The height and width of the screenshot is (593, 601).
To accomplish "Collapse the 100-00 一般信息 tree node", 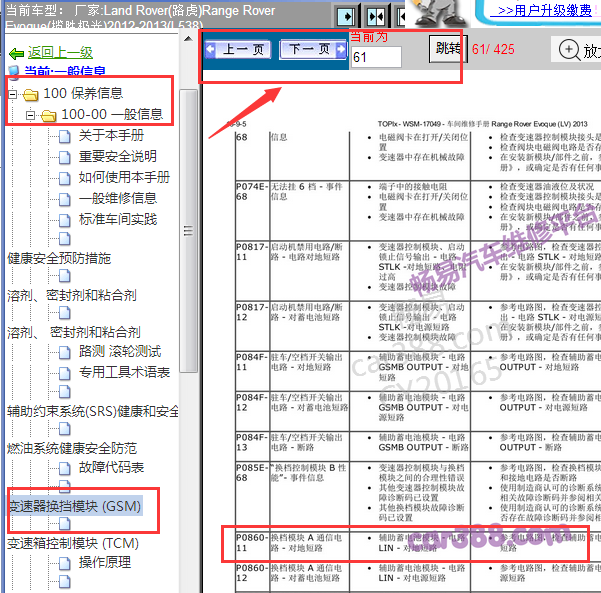I will point(30,115).
